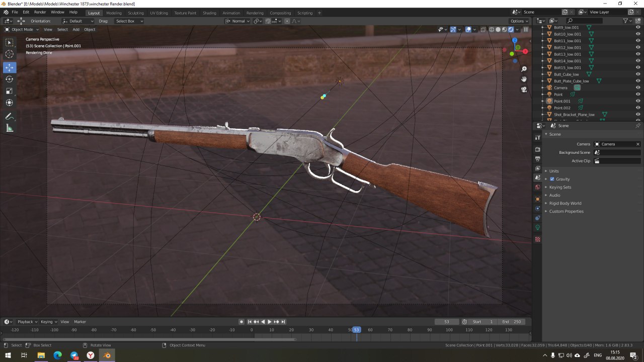Viewport: 644px width, 362px height.
Task: Toggle snapping magnet in the header
Action: 269,21
